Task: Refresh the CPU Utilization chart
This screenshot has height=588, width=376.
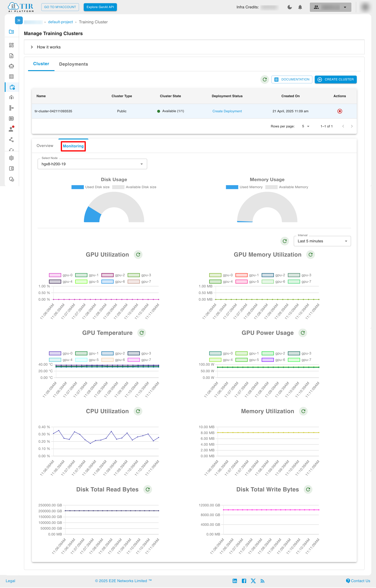Action: pos(138,411)
